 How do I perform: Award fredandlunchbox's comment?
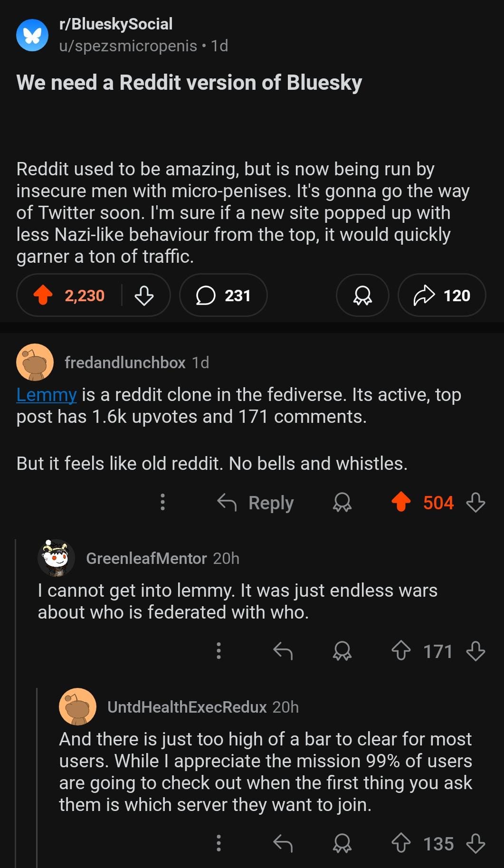pyautogui.click(x=342, y=502)
